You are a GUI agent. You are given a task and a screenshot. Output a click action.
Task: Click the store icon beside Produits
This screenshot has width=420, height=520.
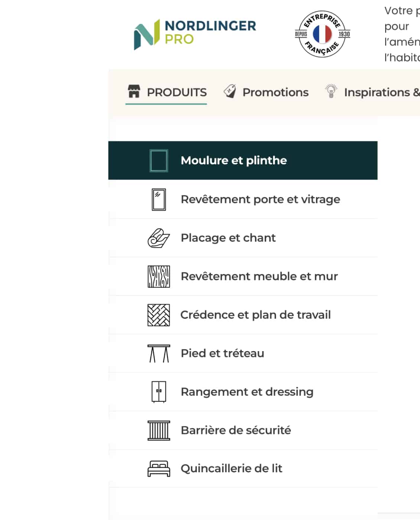point(134,92)
